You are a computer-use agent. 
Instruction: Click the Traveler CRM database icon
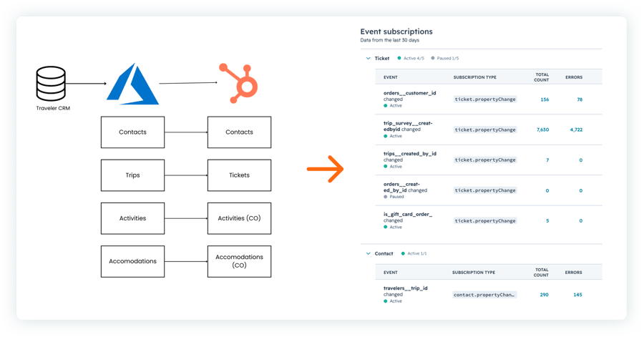coord(51,84)
